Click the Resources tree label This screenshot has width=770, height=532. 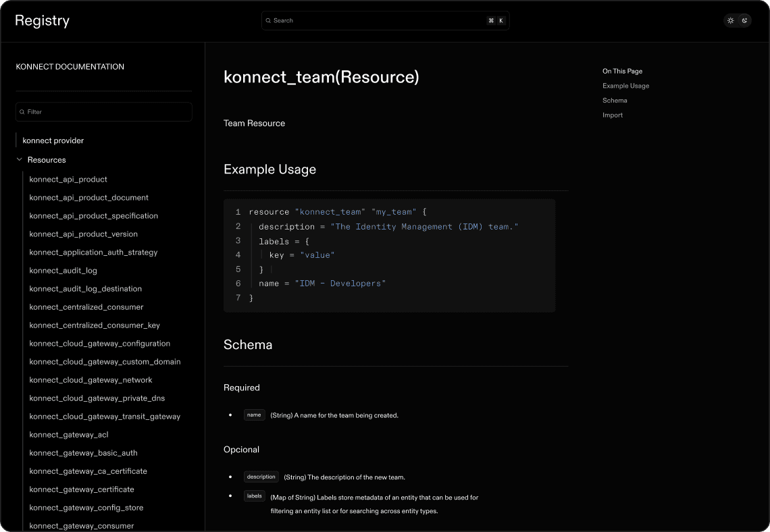(47, 160)
